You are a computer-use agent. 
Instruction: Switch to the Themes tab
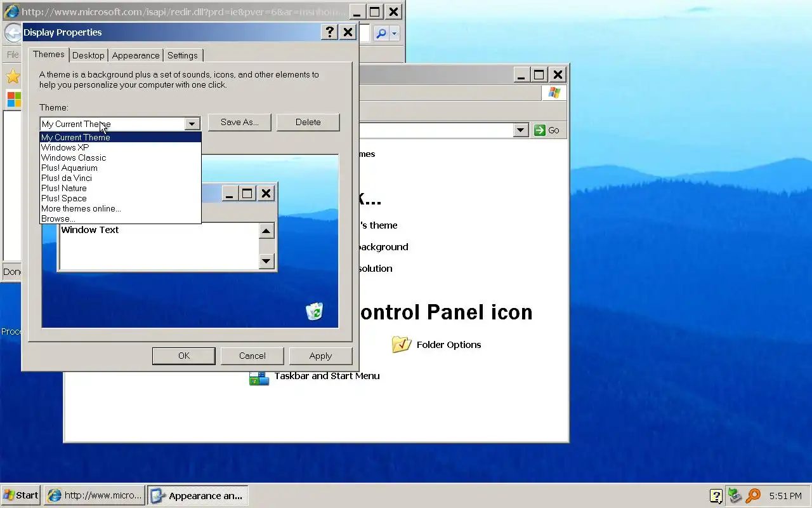pyautogui.click(x=49, y=54)
